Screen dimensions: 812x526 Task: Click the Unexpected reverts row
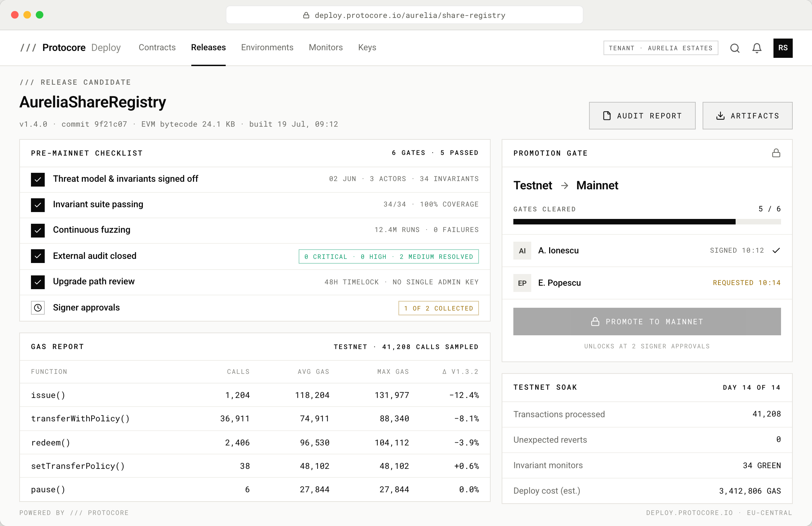tap(647, 440)
